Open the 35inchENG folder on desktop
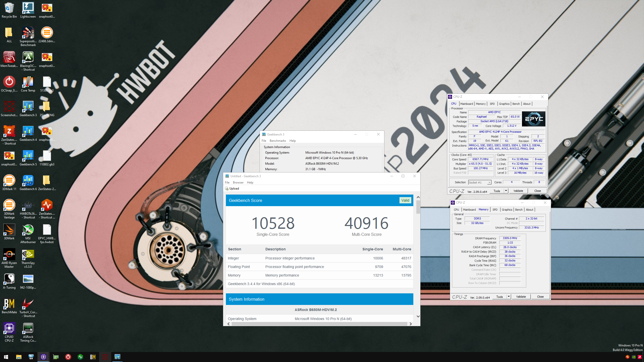 point(47,109)
